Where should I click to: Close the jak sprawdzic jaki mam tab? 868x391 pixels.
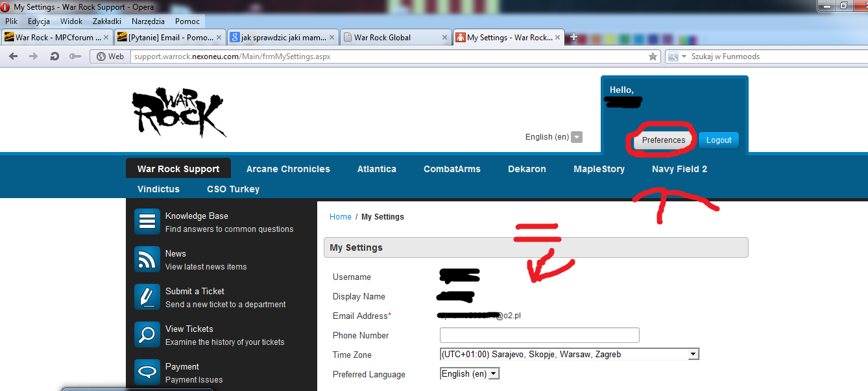click(x=333, y=38)
